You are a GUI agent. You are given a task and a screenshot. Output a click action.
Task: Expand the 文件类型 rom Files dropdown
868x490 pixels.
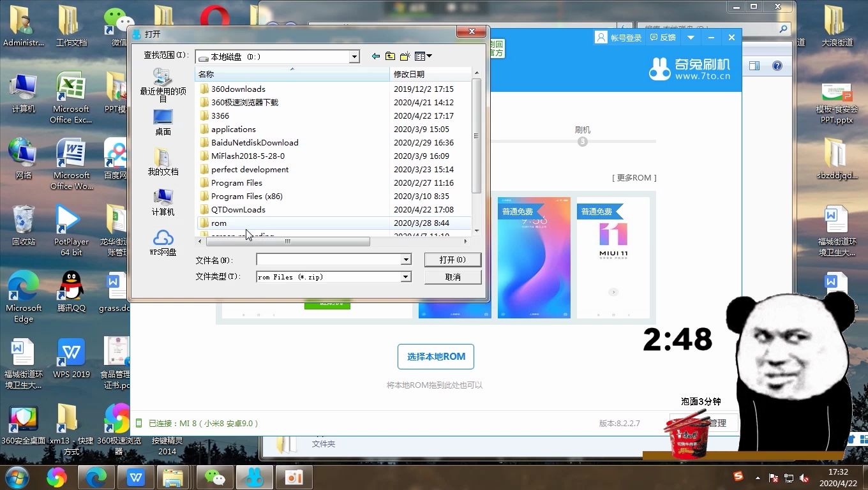[x=406, y=277]
